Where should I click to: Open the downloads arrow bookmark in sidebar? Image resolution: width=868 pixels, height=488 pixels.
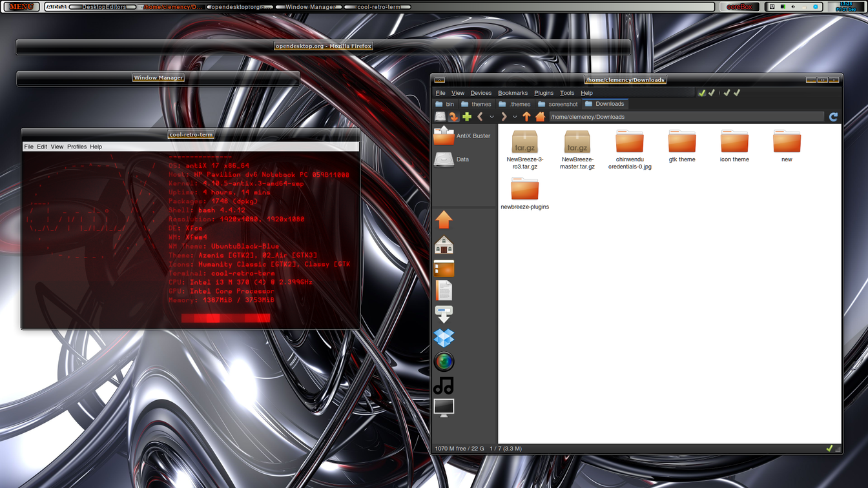click(x=444, y=314)
